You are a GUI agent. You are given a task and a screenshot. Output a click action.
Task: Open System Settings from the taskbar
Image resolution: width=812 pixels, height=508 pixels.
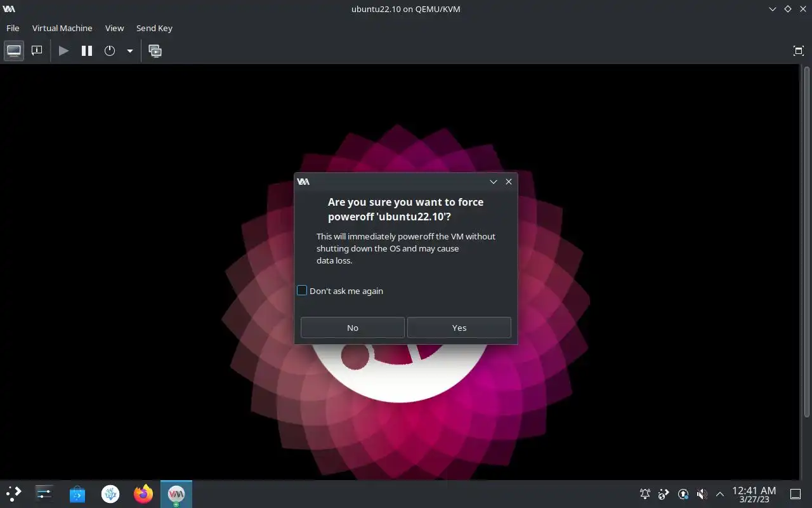(44, 493)
